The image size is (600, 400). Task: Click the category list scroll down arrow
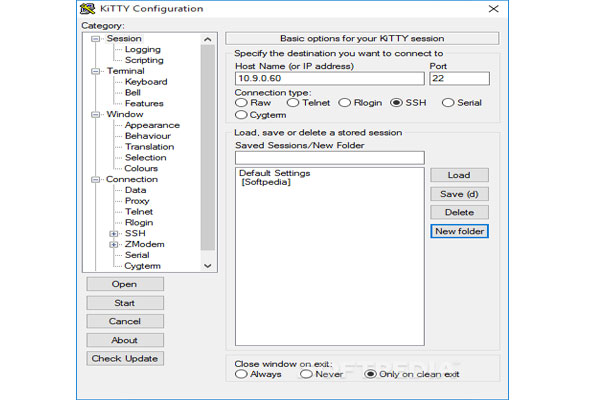click(208, 266)
